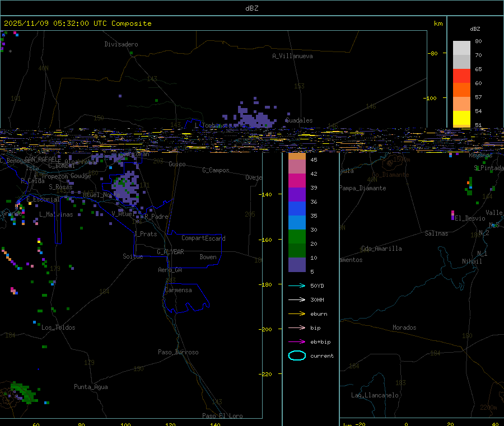504x426 pixels.
Task: Select the magenta eb+bip arrow icon
Action: click(297, 341)
